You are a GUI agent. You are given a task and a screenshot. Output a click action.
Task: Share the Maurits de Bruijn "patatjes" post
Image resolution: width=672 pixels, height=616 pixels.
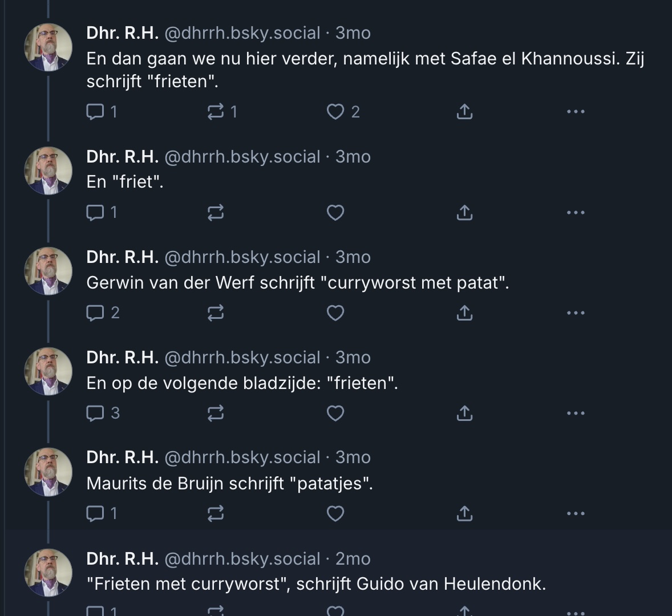464,514
